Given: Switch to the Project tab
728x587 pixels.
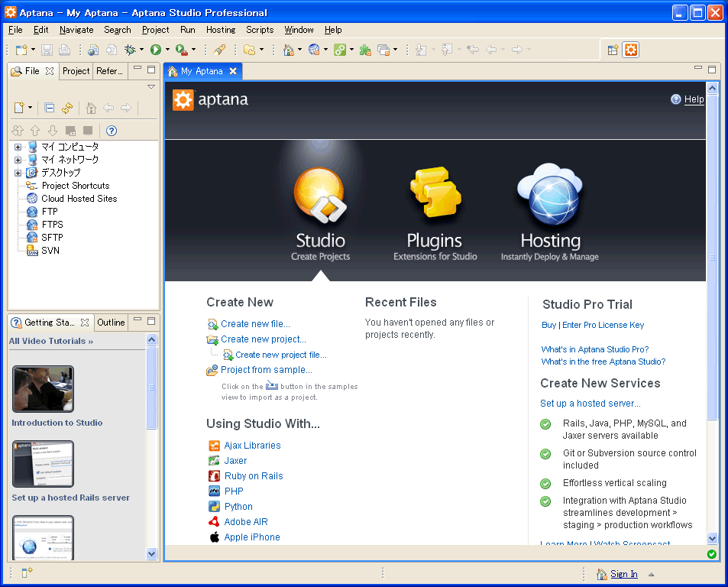Looking at the screenshot, I should click(x=76, y=71).
